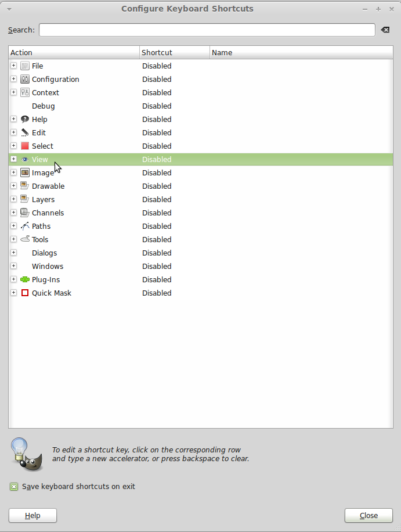
Task: Expand the Dialogs action group
Action: pos(13,253)
